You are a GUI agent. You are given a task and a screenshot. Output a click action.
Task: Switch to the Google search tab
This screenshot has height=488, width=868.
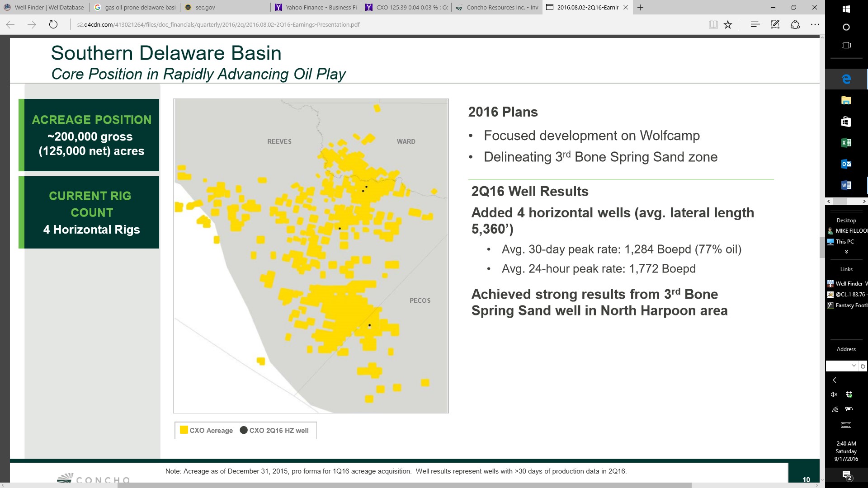pos(135,7)
